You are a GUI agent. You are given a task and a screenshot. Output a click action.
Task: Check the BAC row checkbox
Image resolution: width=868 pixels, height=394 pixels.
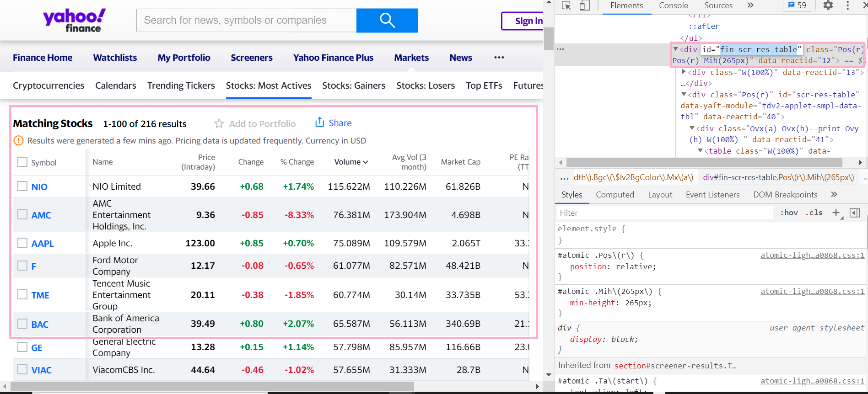coord(22,324)
